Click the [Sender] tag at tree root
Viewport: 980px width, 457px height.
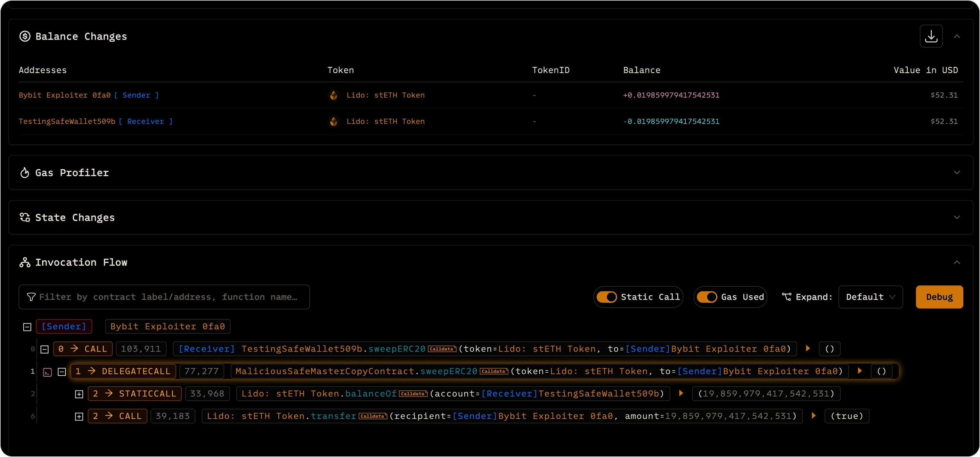pyautogui.click(x=64, y=327)
